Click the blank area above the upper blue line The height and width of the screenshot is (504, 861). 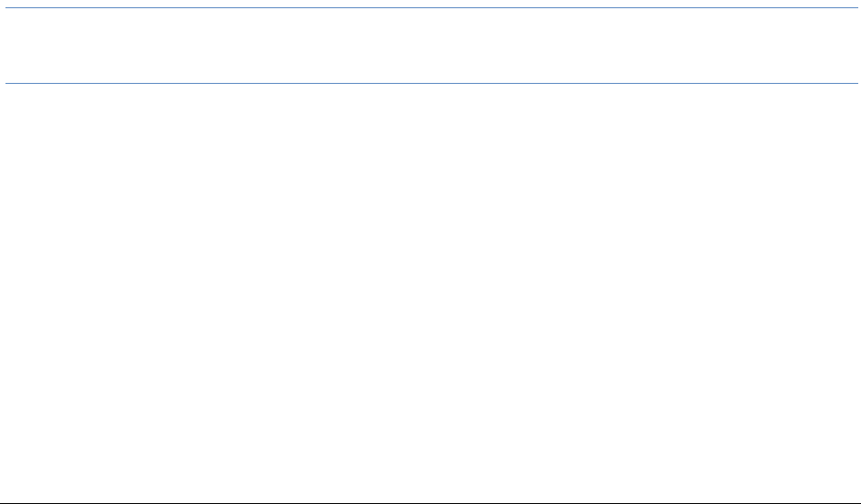pos(430,4)
